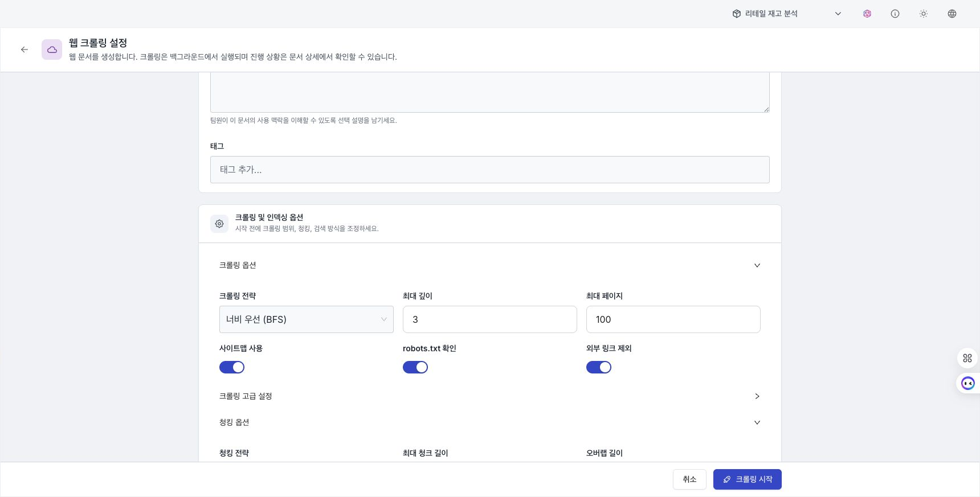Image resolution: width=980 pixels, height=497 pixels.
Task: Open 크롤링 전략 너비 우선 (BFS) dropdown
Action: pyautogui.click(x=307, y=319)
